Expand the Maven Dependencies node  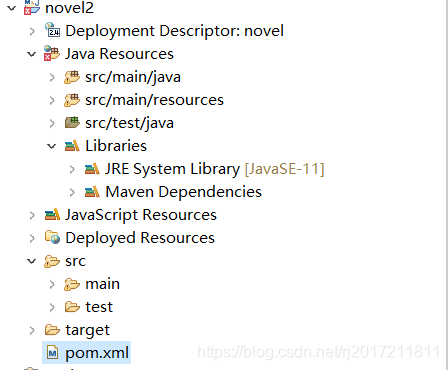coord(72,192)
